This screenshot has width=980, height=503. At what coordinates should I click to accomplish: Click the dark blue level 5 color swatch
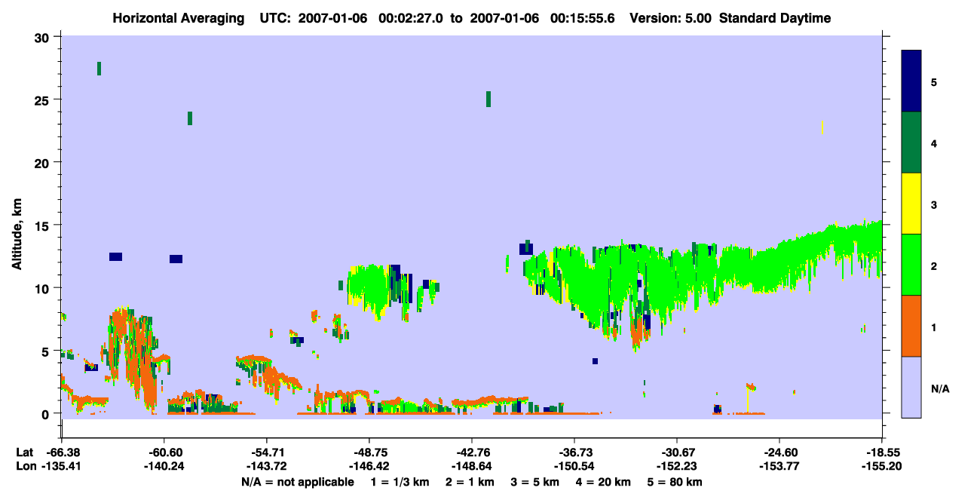click(911, 81)
